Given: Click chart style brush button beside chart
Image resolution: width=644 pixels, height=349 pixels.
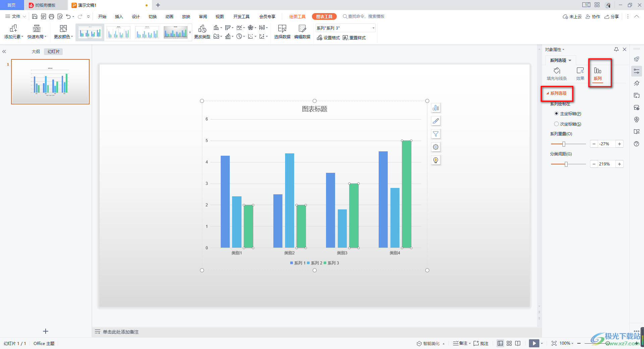Looking at the screenshot, I should (x=436, y=121).
